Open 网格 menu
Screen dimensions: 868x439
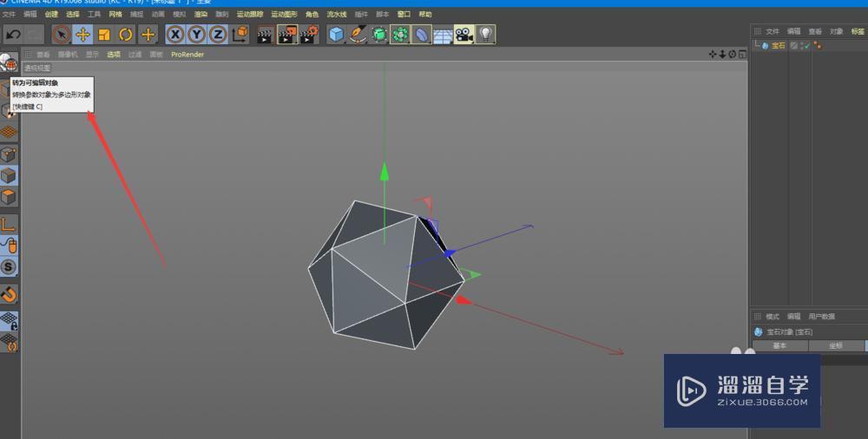[115, 15]
